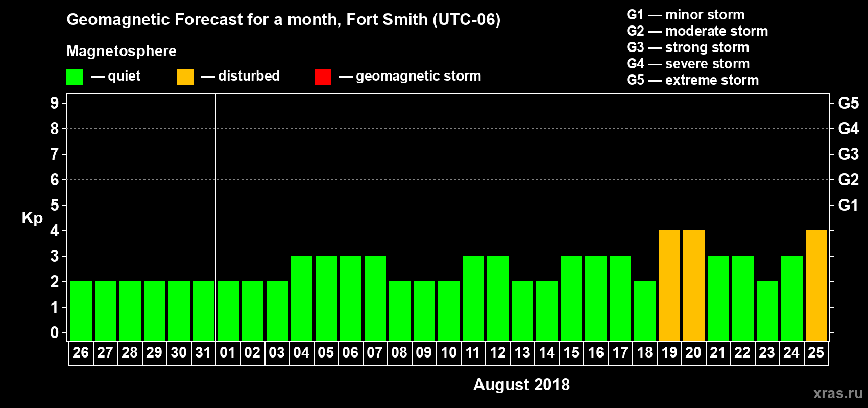Click the green bar above date 24
This screenshot has height=408, width=868.
pos(792,298)
